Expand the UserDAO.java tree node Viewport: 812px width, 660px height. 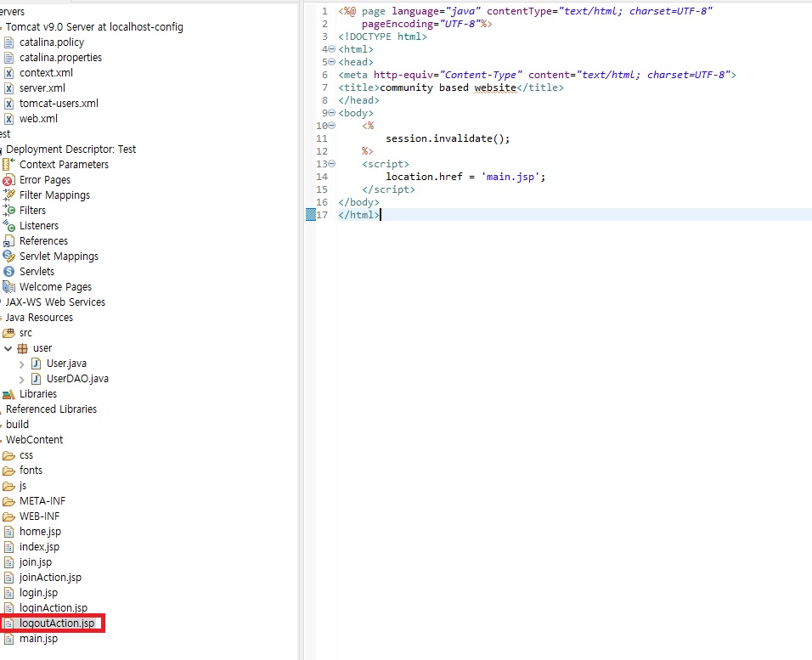pyautogui.click(x=22, y=379)
